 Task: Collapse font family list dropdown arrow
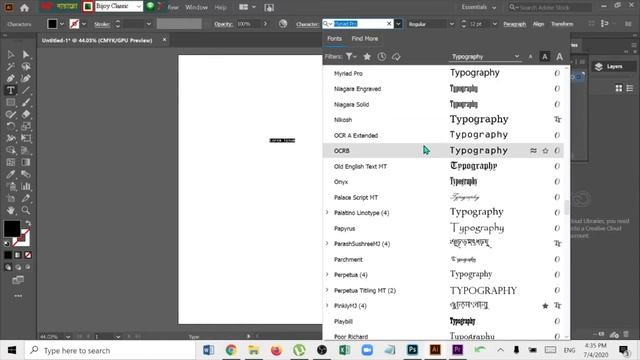398,24
